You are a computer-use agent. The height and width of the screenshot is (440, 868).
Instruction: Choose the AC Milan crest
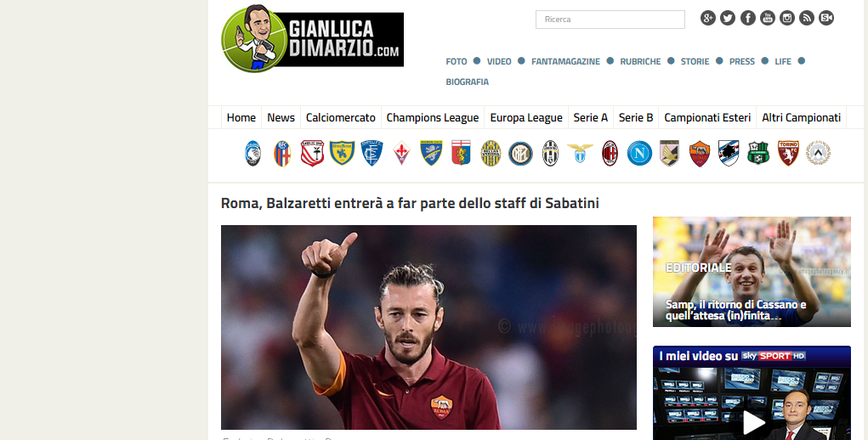click(610, 153)
